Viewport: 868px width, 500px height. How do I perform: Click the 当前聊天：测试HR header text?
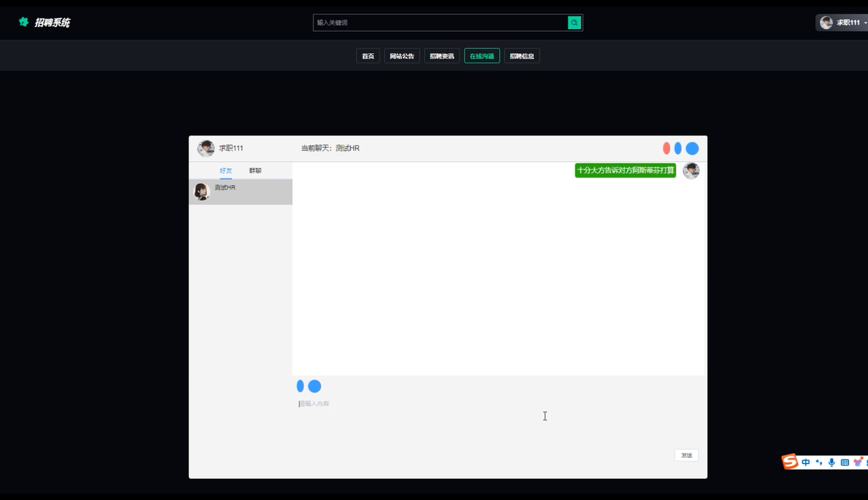click(x=330, y=148)
